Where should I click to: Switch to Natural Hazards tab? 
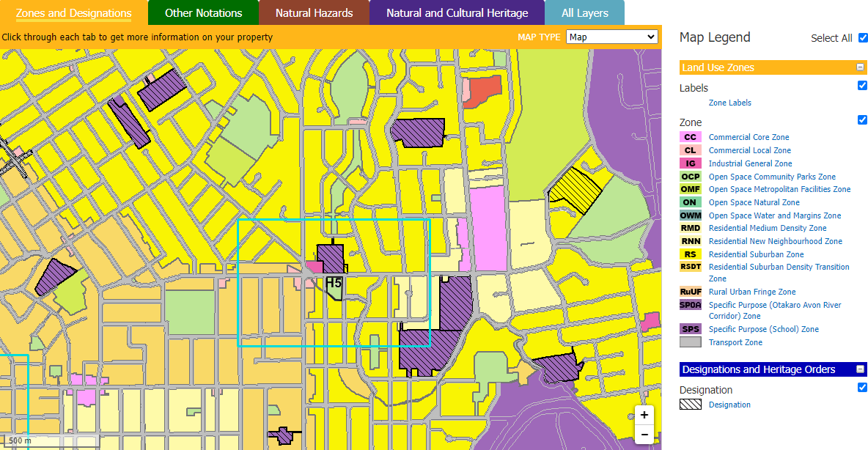[314, 12]
